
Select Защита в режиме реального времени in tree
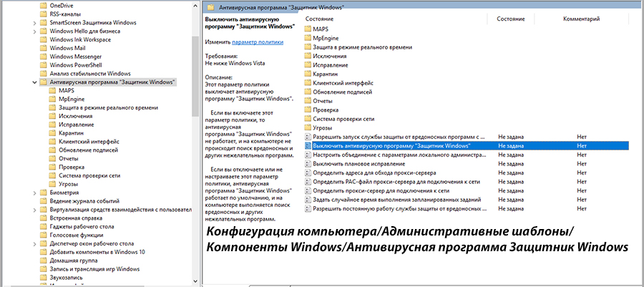pos(109,107)
